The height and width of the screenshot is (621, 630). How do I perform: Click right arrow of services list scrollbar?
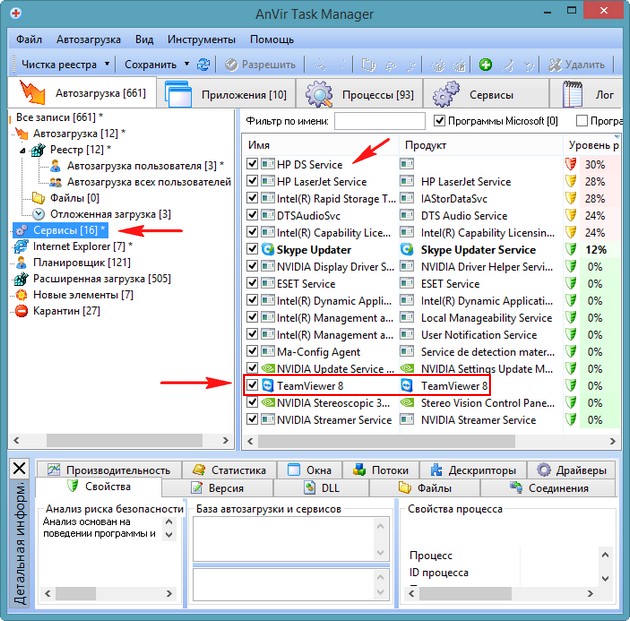pos(612,441)
